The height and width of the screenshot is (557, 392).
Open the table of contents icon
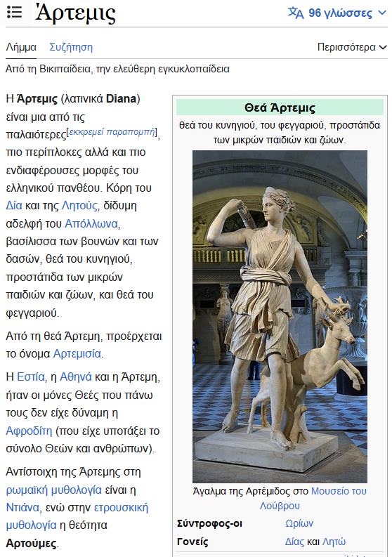click(15, 13)
